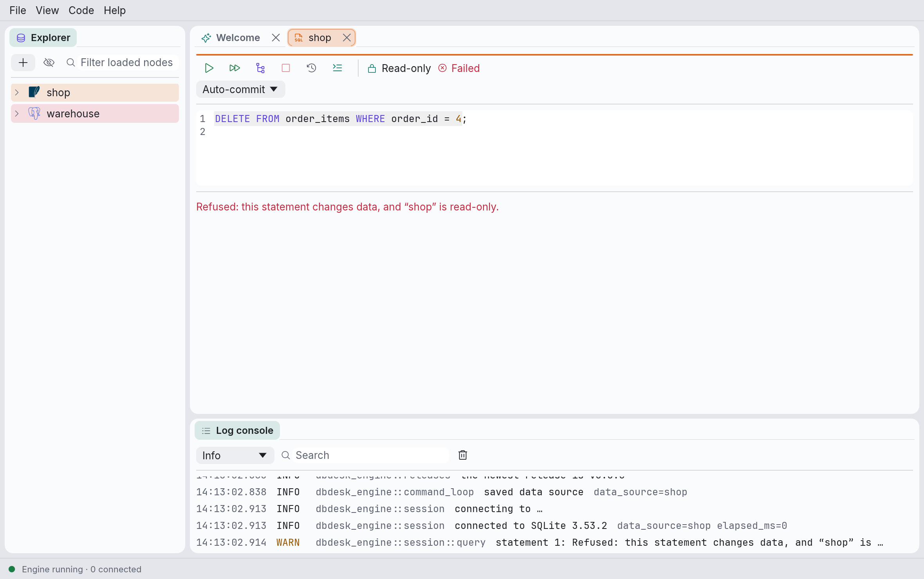This screenshot has width=924, height=579.
Task: Click the shop SQLite database icon
Action: 34,92
